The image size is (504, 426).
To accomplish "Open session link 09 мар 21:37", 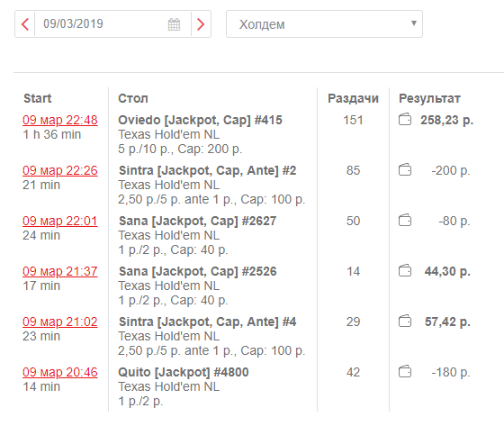I will [60, 271].
